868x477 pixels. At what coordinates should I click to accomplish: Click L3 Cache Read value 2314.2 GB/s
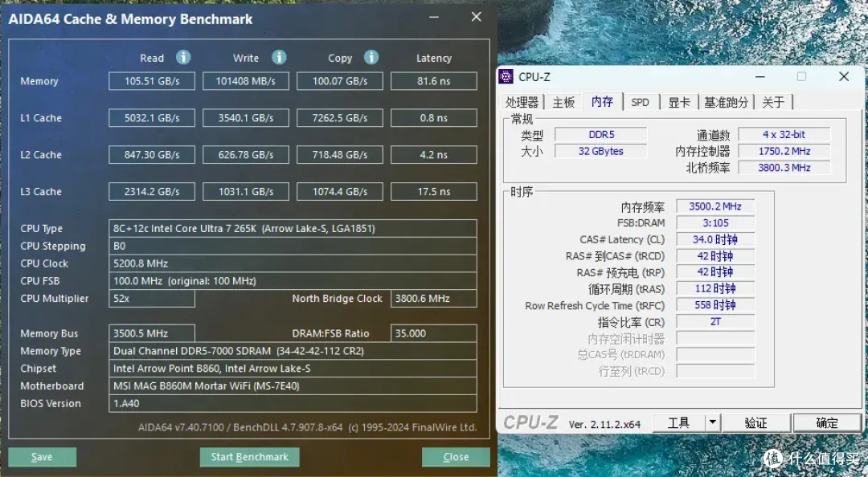[152, 191]
